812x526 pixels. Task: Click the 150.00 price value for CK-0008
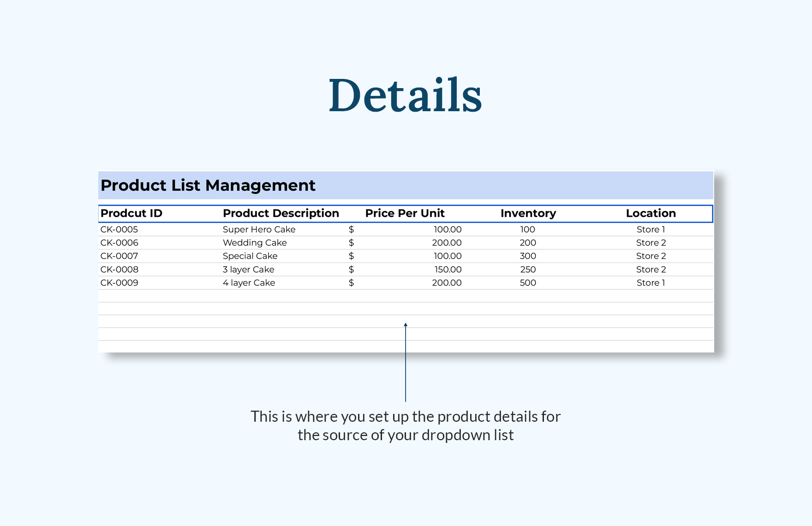447,269
